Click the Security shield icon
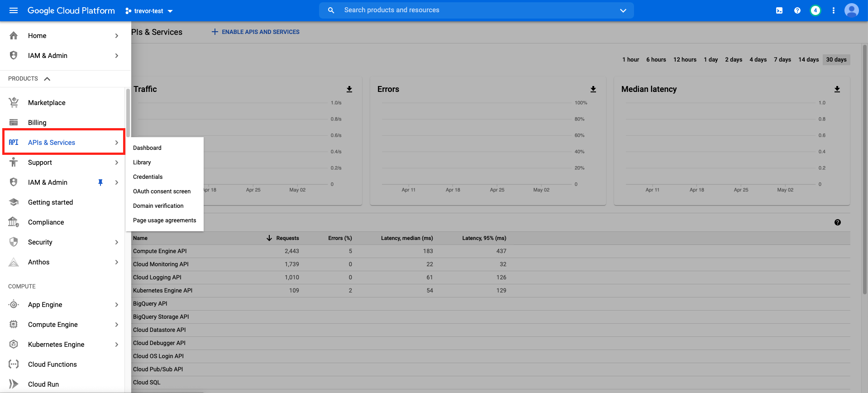The image size is (868, 393). 14,242
